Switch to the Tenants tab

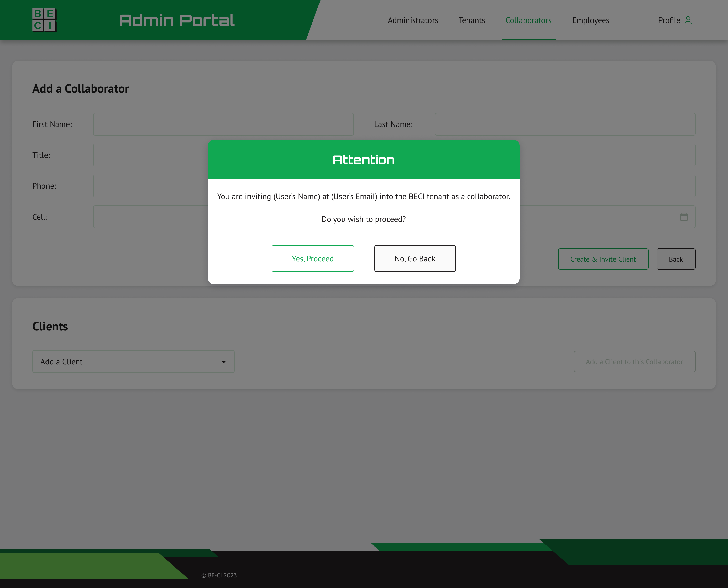pos(471,20)
